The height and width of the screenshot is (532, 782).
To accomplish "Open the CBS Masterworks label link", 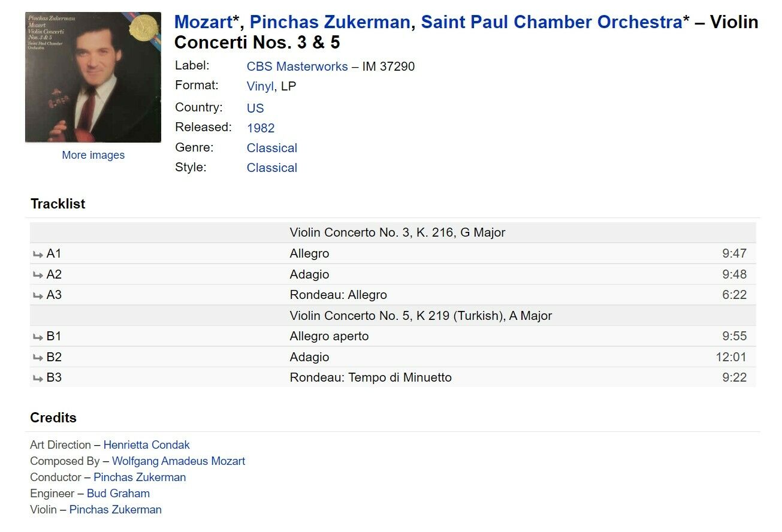I will (x=297, y=66).
